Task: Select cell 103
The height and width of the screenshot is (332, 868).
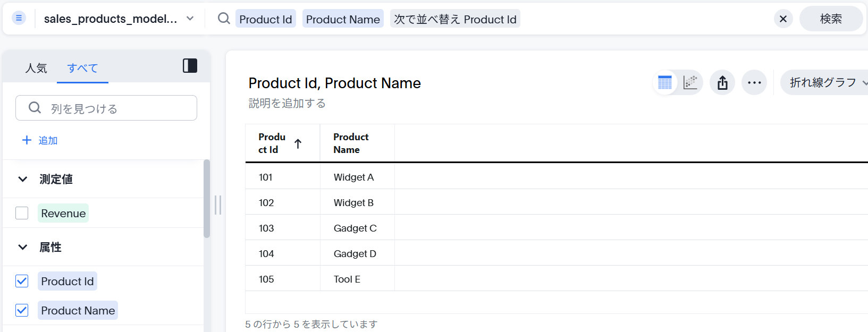Action: pos(283,228)
